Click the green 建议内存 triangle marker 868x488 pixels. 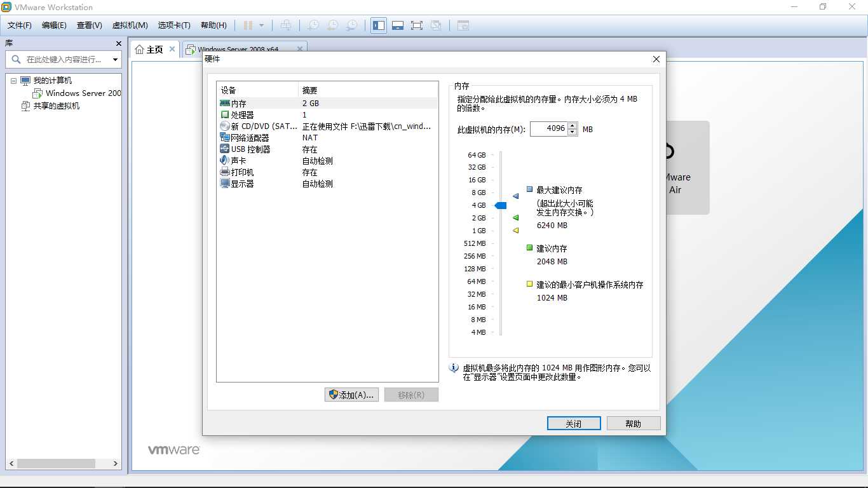pos(515,217)
